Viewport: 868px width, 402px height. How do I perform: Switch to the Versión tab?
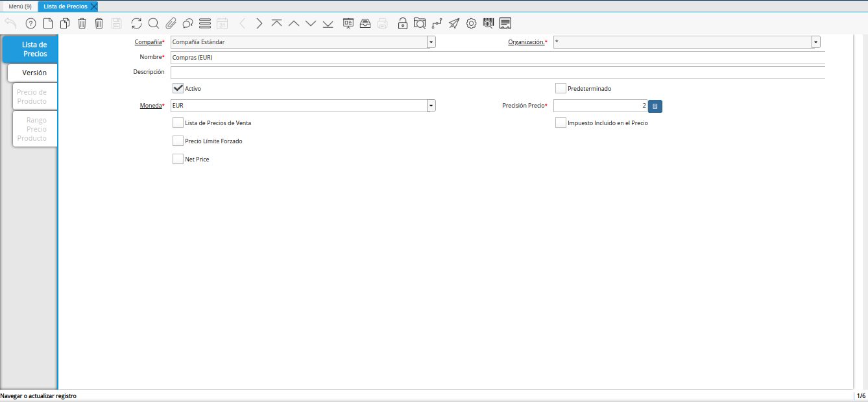pos(34,73)
